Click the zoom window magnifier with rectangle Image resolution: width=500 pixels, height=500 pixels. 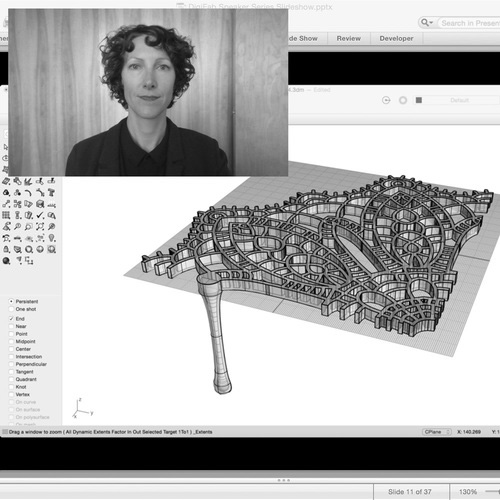pyautogui.click(x=29, y=226)
